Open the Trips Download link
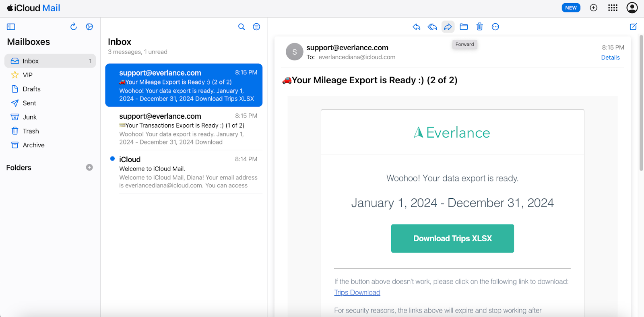 point(357,292)
